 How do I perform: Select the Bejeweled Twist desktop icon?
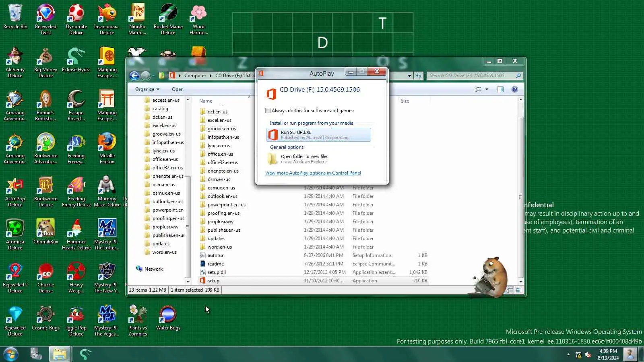45,19
